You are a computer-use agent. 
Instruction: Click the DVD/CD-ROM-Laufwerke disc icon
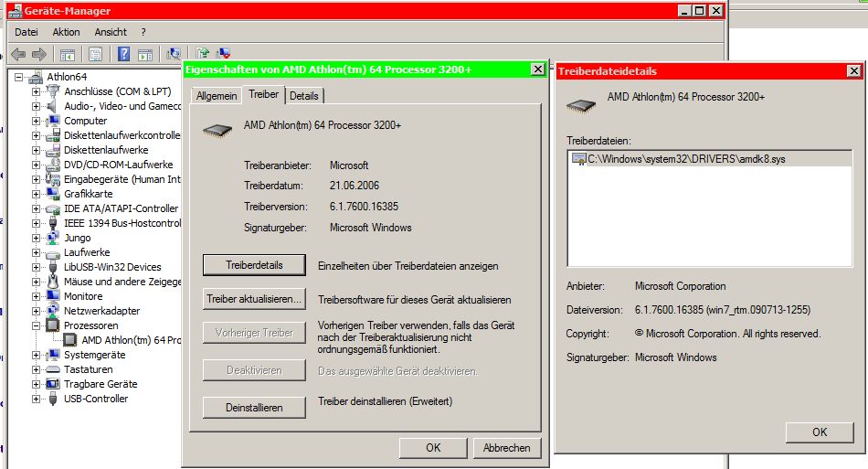point(53,165)
